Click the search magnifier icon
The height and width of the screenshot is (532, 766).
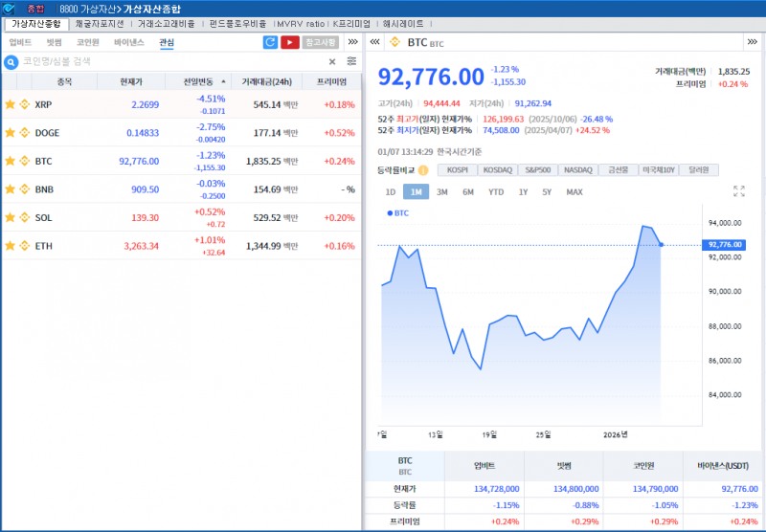click(x=11, y=62)
